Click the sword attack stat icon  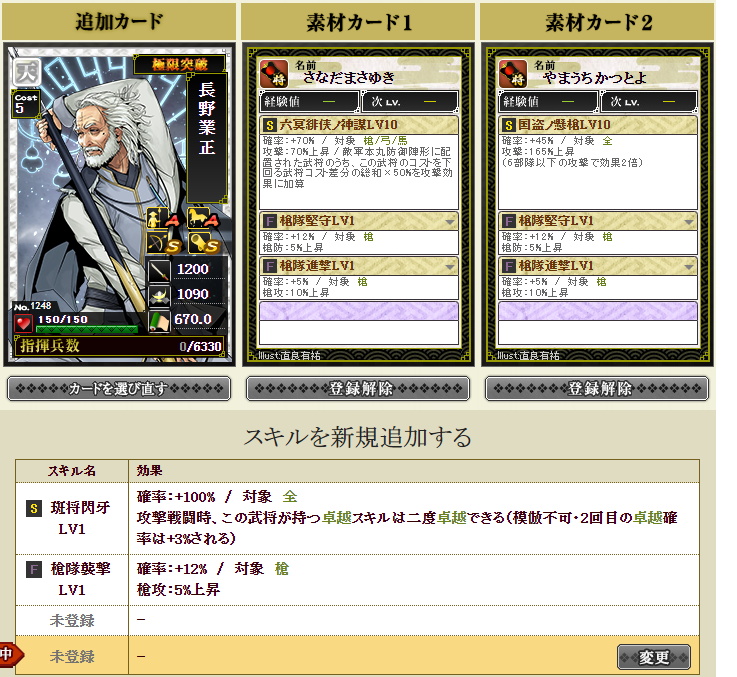[159, 271]
